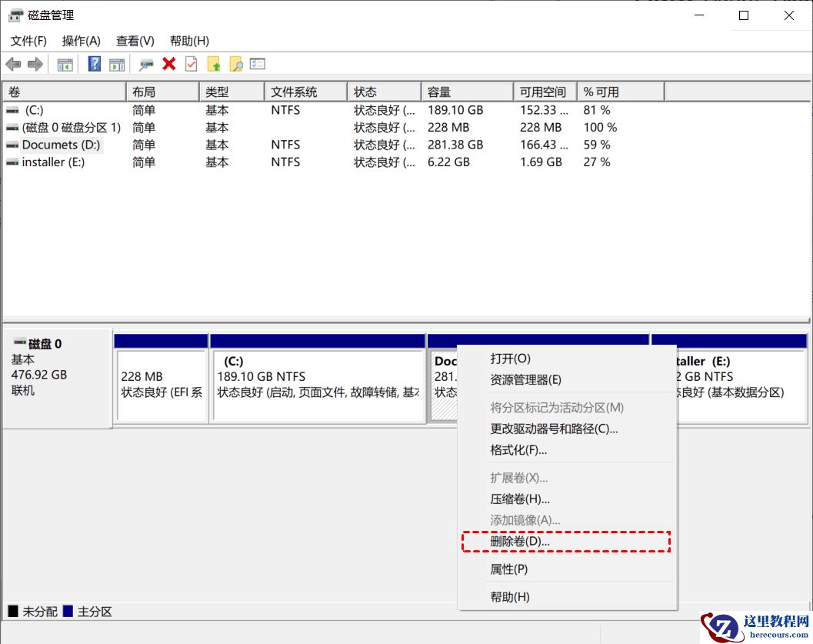Click the red X delete toolbar icon
Viewport: 813px width, 644px height.
point(169,64)
